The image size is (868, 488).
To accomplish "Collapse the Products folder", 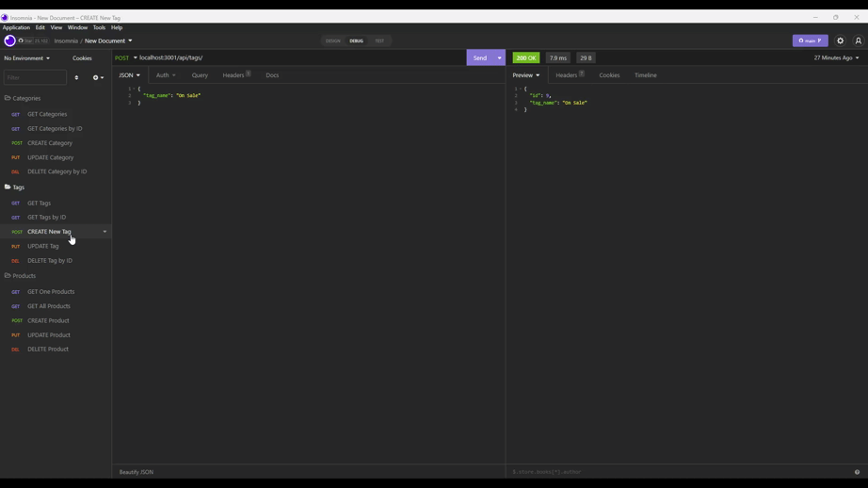I will (21, 275).
